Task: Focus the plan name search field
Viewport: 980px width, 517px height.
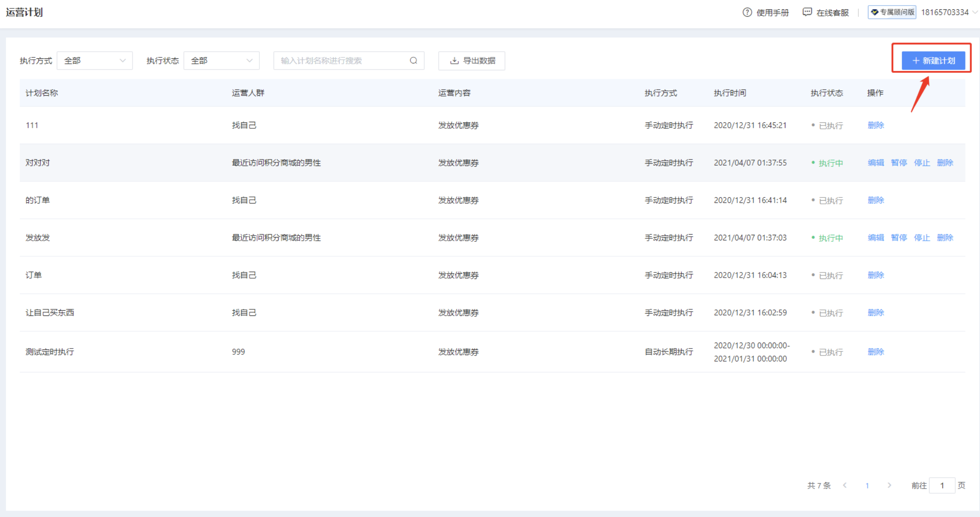Action: pos(341,61)
